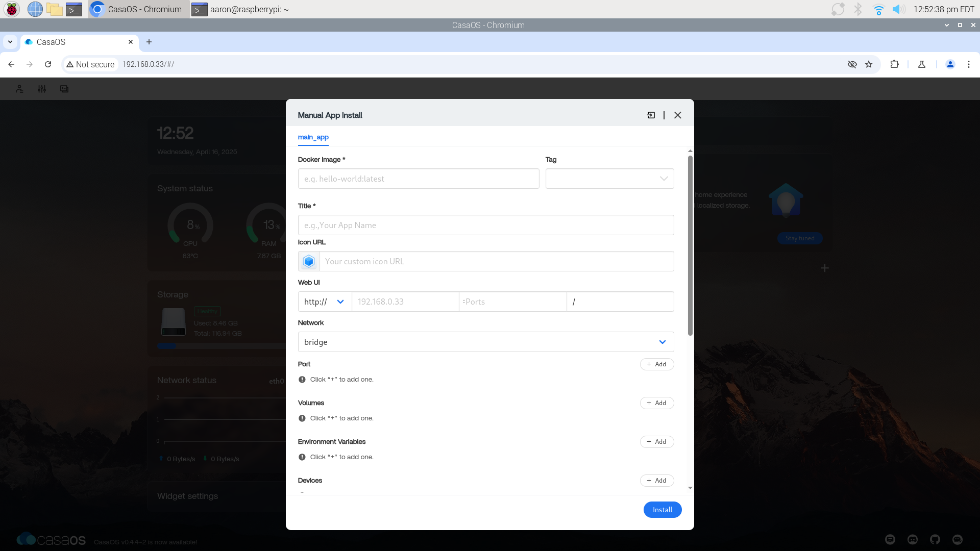Viewport: 980px width, 551px height.
Task: Open File Manager folder icon in taskbar
Action: point(54,9)
